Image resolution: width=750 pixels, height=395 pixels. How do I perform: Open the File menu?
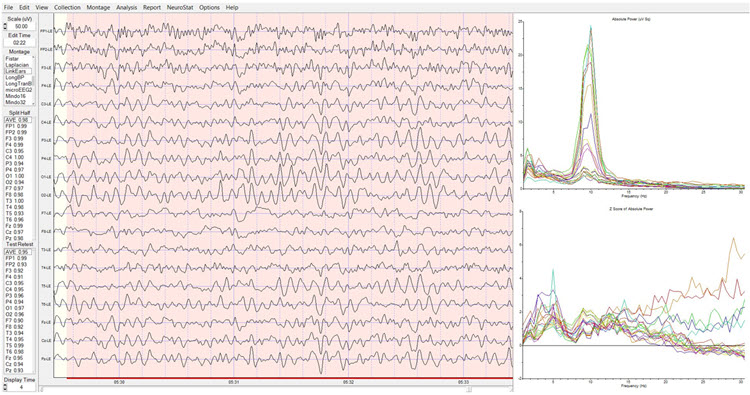(x=8, y=8)
